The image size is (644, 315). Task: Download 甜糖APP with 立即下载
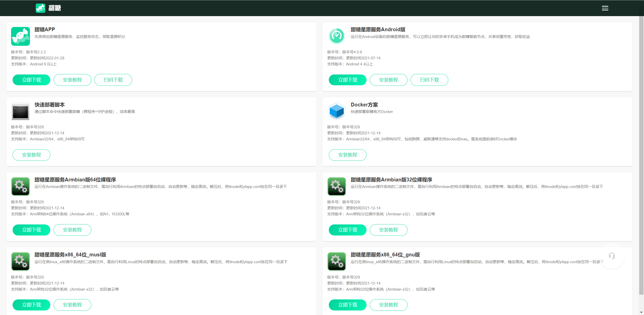[x=31, y=80]
